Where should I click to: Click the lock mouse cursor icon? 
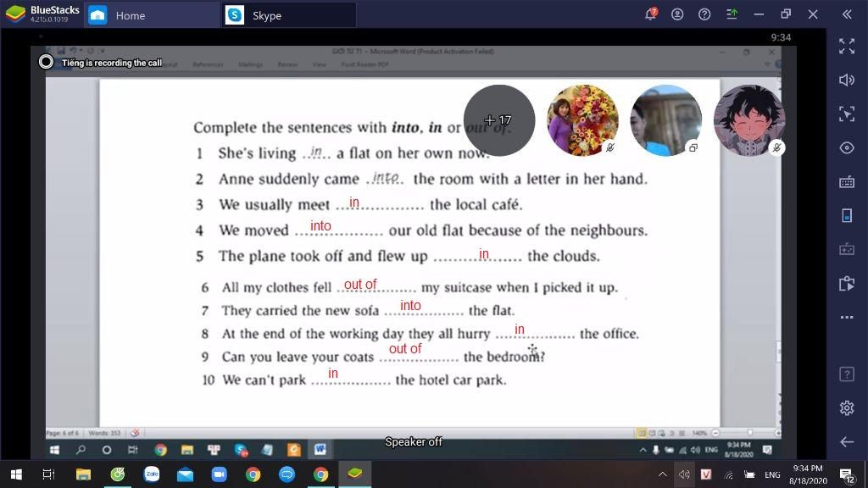point(847,114)
